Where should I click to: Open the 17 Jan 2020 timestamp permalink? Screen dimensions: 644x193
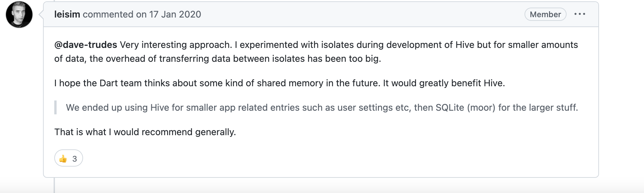point(175,14)
